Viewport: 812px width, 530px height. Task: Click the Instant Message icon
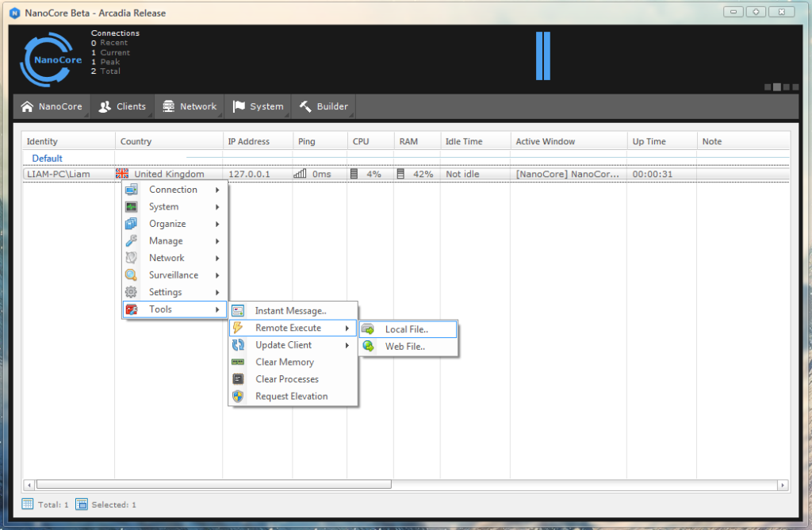click(238, 311)
